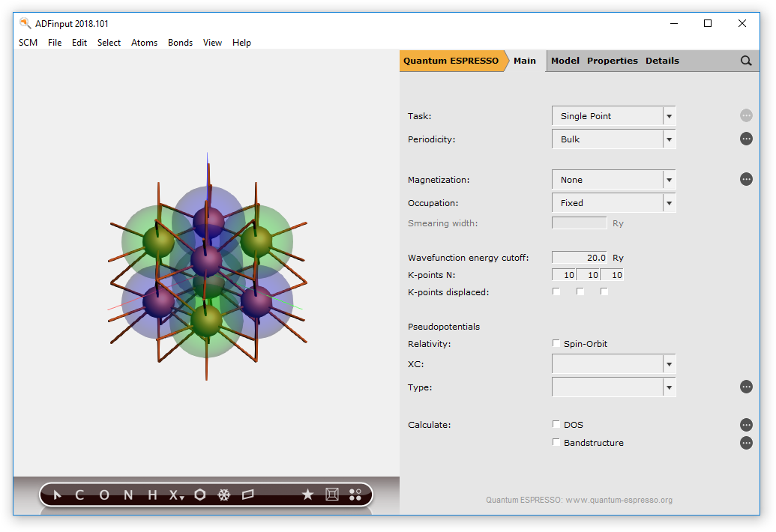The height and width of the screenshot is (532, 776).
Task: Pick the ring structure tool
Action: (199, 495)
